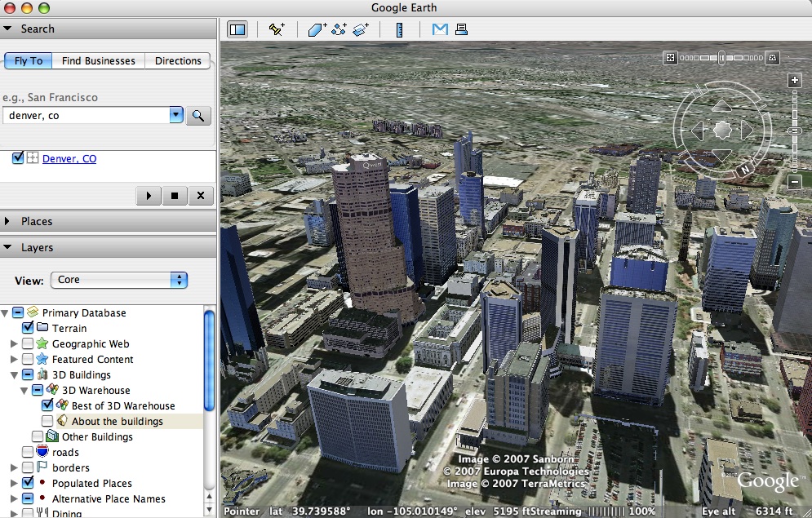Add a placemark with the pushpin icon
This screenshot has width=812, height=518.
(x=277, y=29)
